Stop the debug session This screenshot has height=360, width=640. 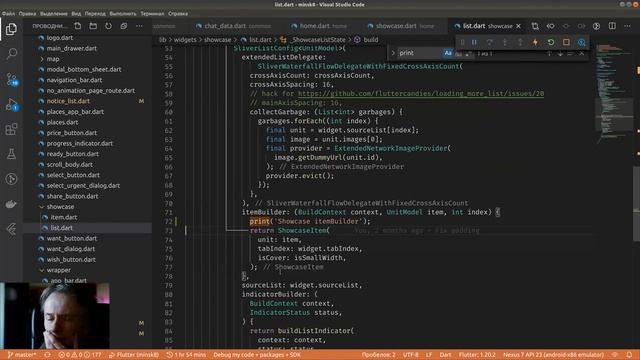click(566, 42)
